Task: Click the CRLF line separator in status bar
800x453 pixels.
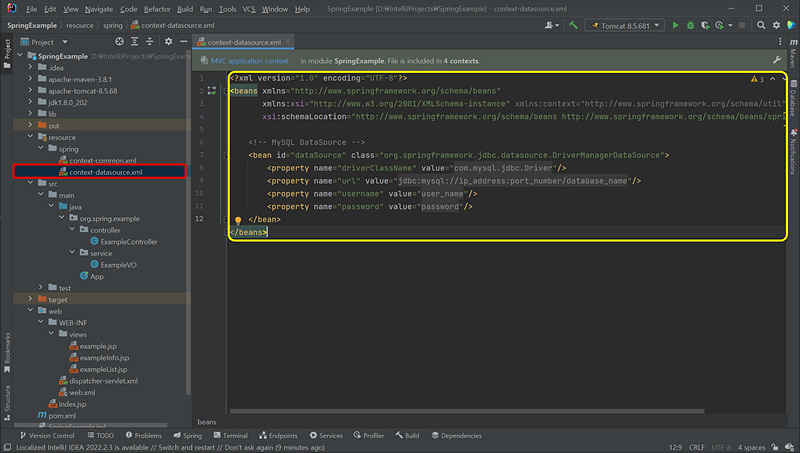Action: click(x=696, y=447)
